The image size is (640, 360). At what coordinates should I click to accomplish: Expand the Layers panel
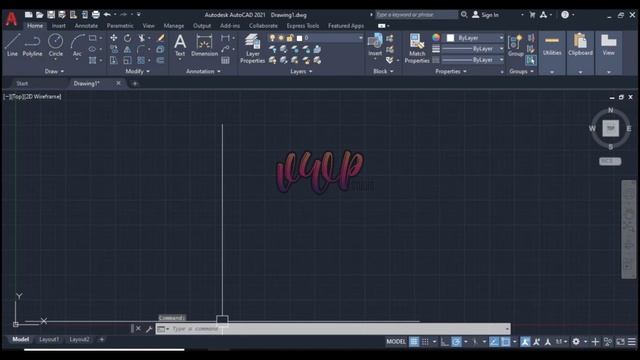pos(301,71)
